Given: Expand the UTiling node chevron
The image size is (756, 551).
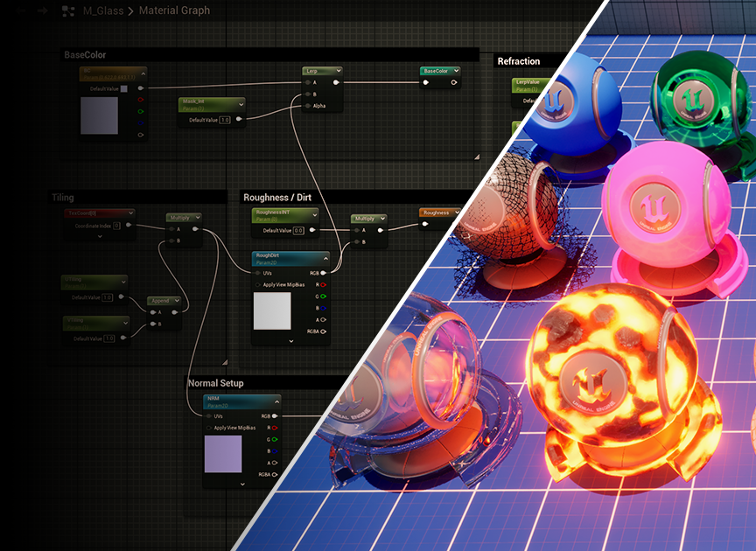Looking at the screenshot, I should [x=123, y=282].
